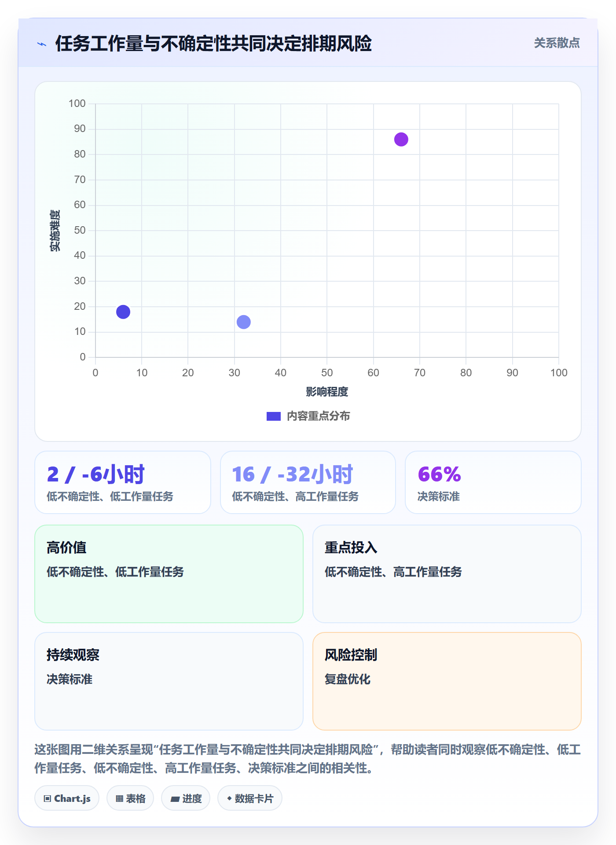Click the lightning bolt icon beside the title
Screen dimensions: 616x845
(42, 44)
